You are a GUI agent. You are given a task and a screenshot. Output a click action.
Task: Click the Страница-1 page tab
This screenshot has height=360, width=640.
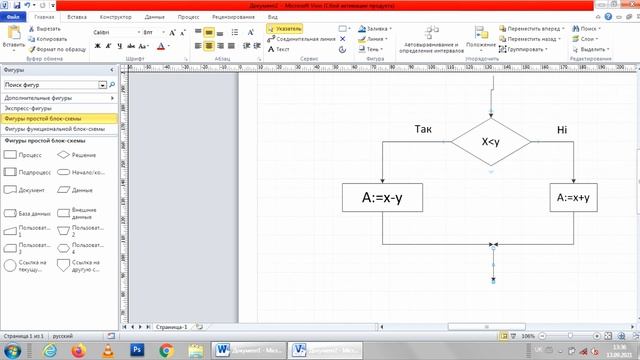pos(171,327)
